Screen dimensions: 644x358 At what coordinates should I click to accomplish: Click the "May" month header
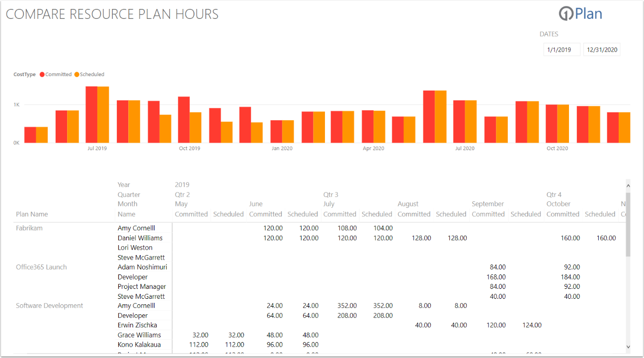tap(181, 204)
